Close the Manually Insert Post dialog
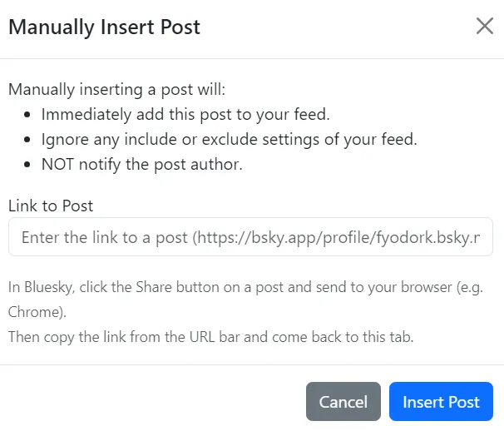 pyautogui.click(x=485, y=26)
